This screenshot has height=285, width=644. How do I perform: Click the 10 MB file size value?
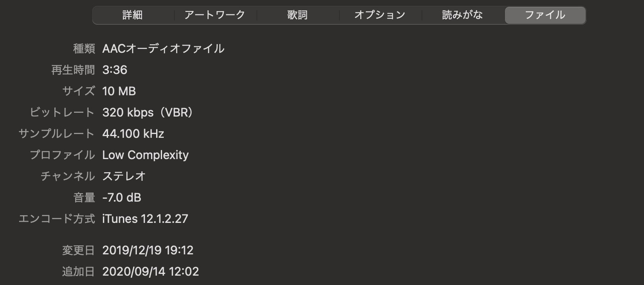pos(119,91)
